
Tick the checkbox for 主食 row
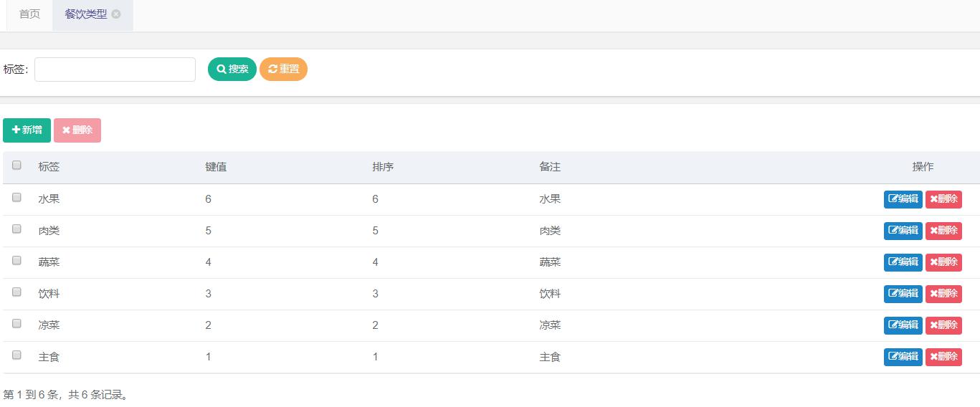coord(16,355)
